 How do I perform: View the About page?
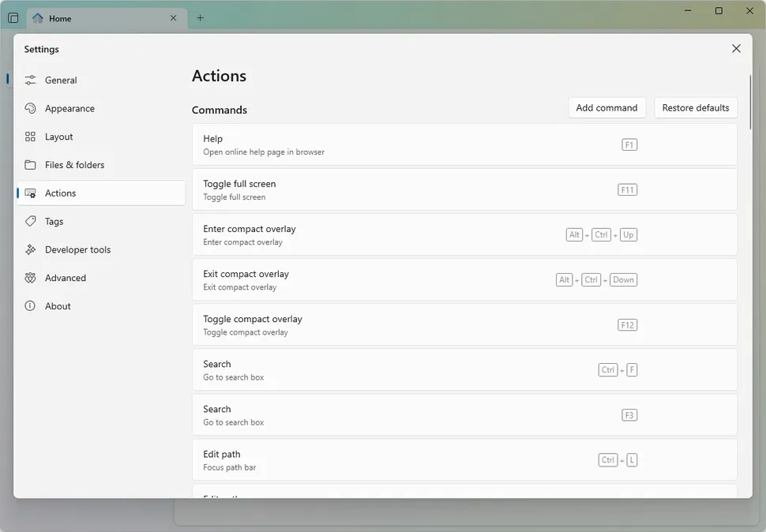(x=56, y=305)
